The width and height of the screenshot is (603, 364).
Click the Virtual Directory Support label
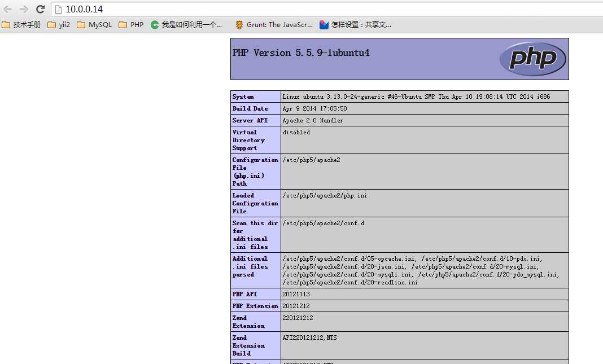[x=248, y=141]
